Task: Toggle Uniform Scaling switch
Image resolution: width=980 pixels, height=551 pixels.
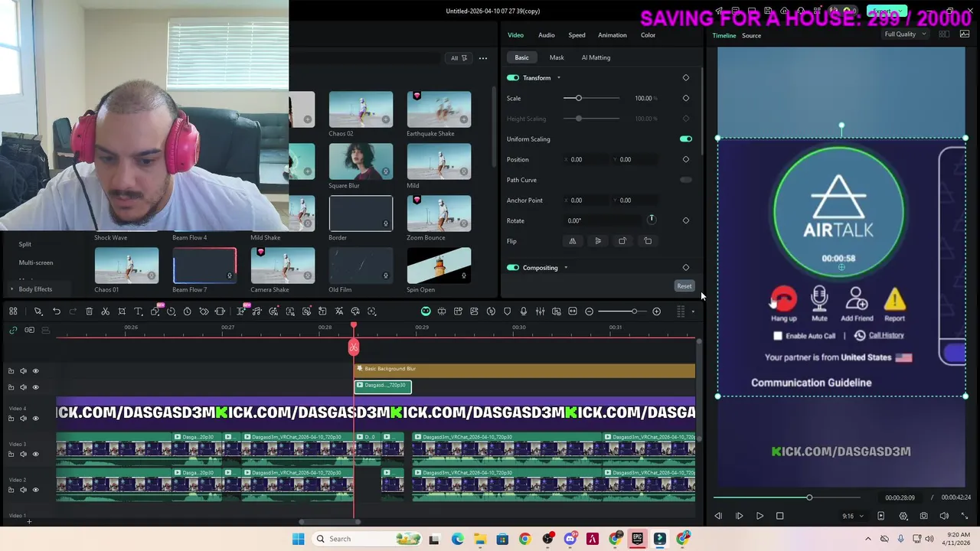Action: click(x=686, y=139)
